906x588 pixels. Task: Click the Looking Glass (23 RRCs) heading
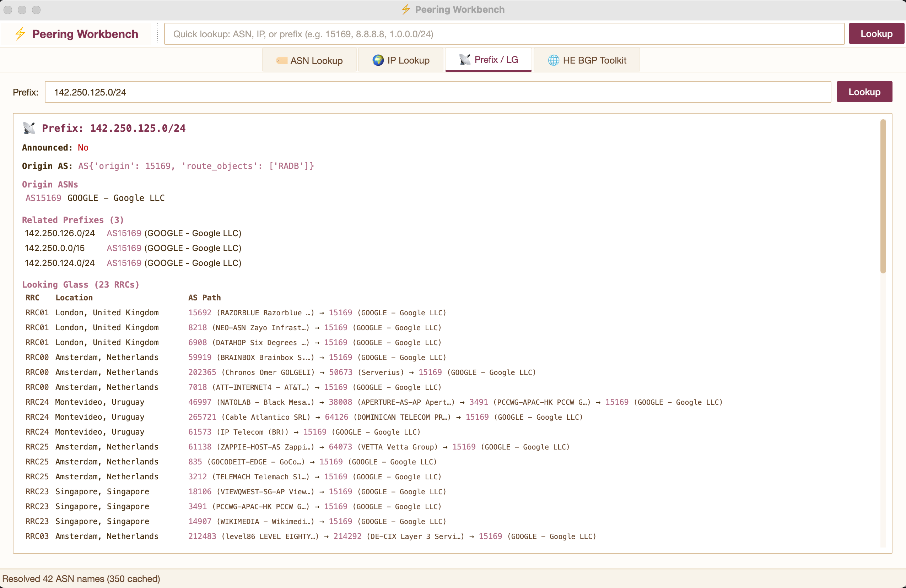coord(81,284)
